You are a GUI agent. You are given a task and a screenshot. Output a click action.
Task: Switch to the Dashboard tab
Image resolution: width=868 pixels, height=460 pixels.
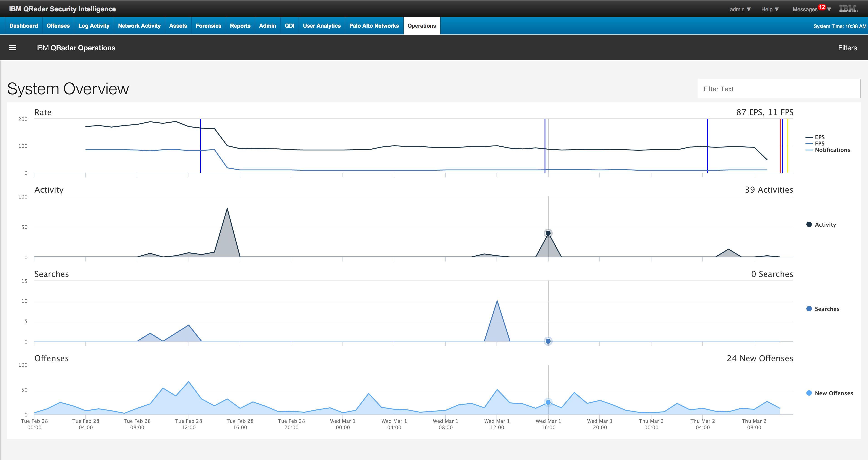tap(24, 26)
